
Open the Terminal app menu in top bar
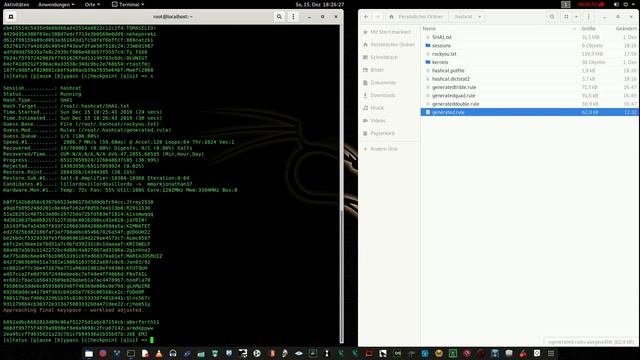128,4
